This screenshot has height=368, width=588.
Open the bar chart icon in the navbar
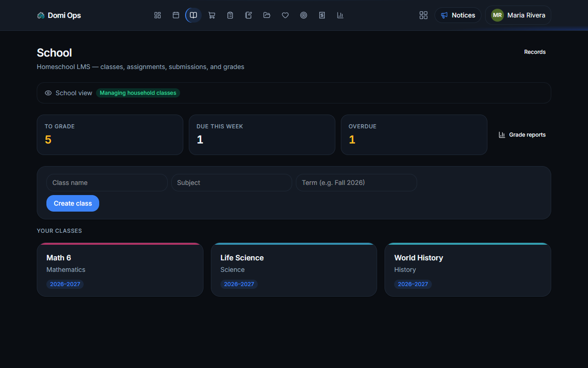(x=340, y=15)
